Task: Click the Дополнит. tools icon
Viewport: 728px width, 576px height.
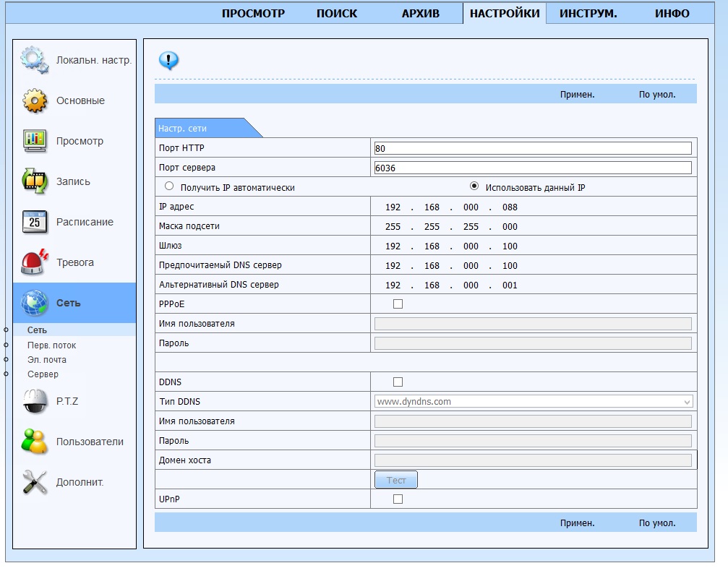Action: pos(34,482)
